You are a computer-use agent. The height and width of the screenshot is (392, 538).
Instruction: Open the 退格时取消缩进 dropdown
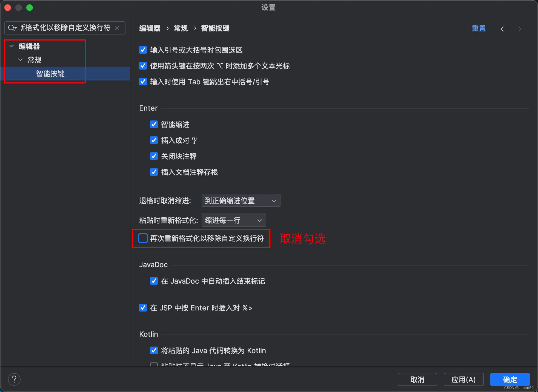point(241,200)
